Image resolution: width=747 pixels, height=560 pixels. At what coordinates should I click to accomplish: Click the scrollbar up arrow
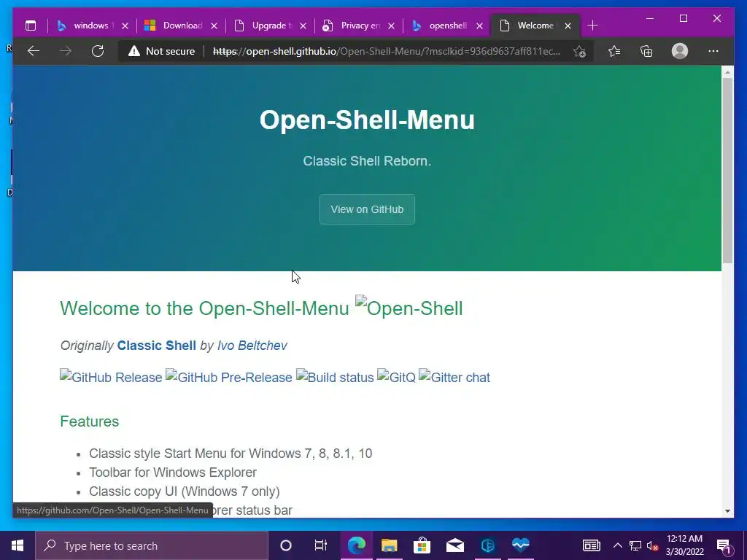727,72
